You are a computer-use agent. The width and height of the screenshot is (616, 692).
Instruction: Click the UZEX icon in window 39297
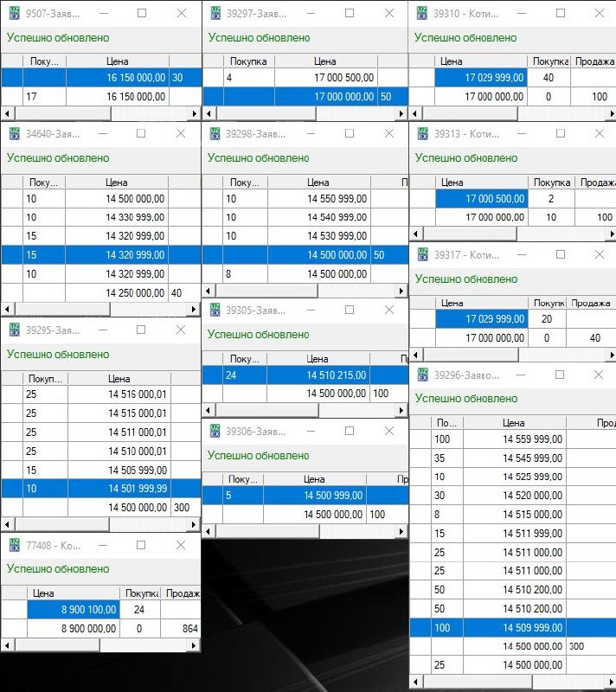[x=215, y=13]
